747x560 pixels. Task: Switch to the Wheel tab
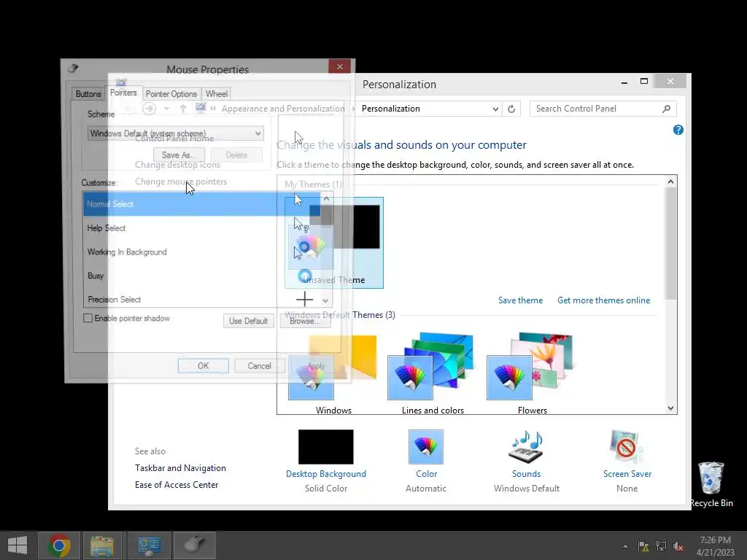216,94
